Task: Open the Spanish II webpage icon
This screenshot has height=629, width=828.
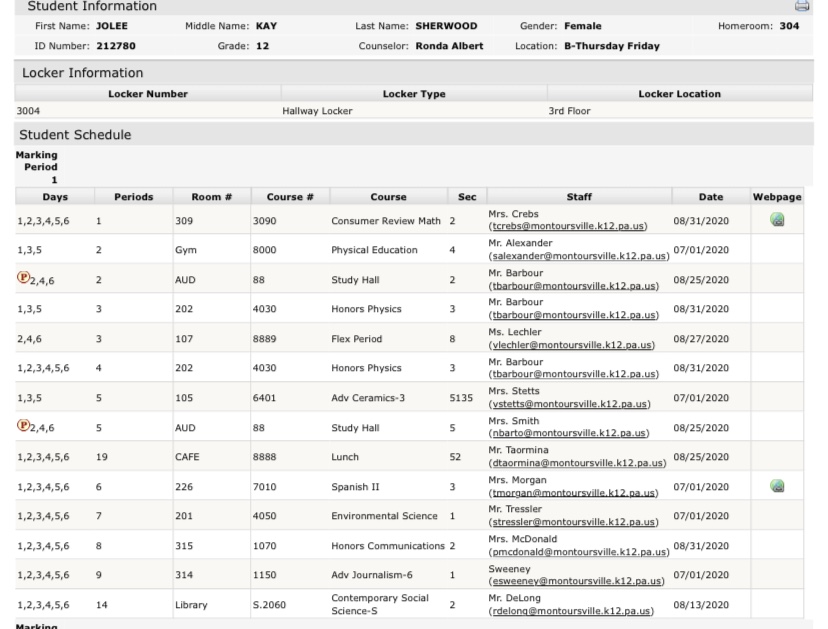Action: (x=777, y=486)
